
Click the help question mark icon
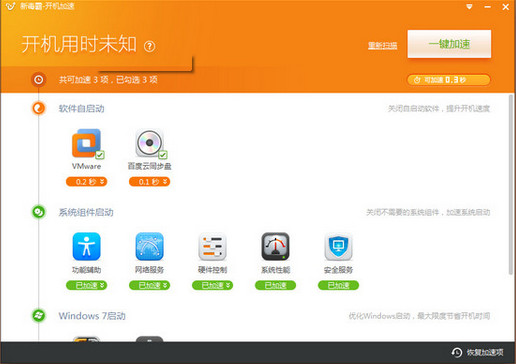[x=149, y=46]
